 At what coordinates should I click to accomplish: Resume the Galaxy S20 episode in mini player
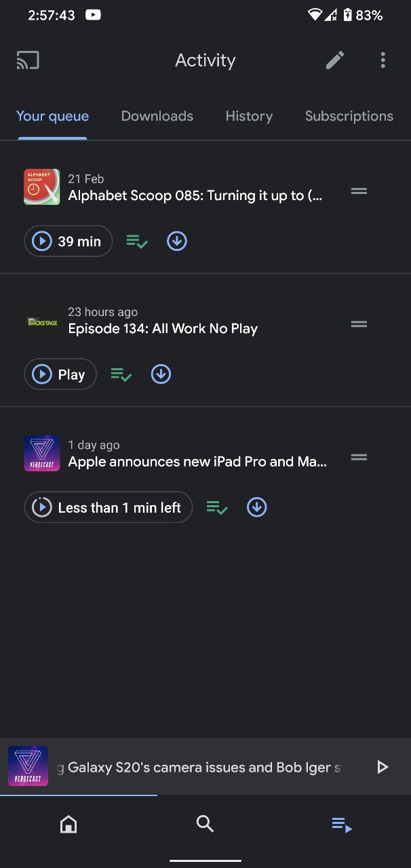coord(383,767)
